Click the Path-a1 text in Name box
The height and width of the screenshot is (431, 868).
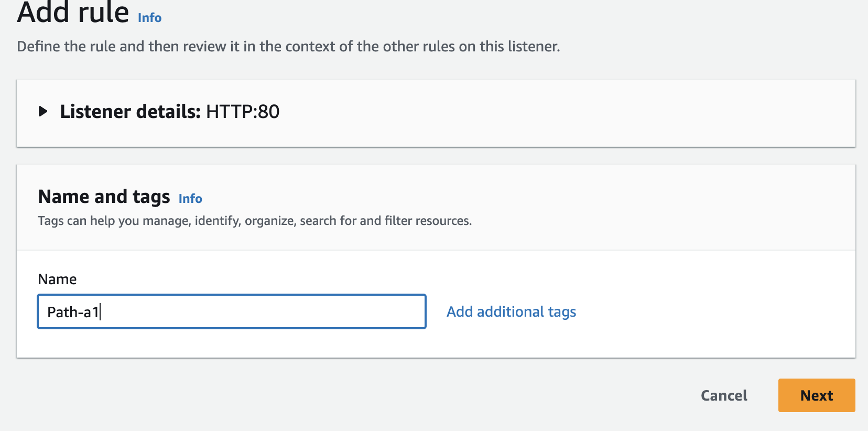[73, 313]
